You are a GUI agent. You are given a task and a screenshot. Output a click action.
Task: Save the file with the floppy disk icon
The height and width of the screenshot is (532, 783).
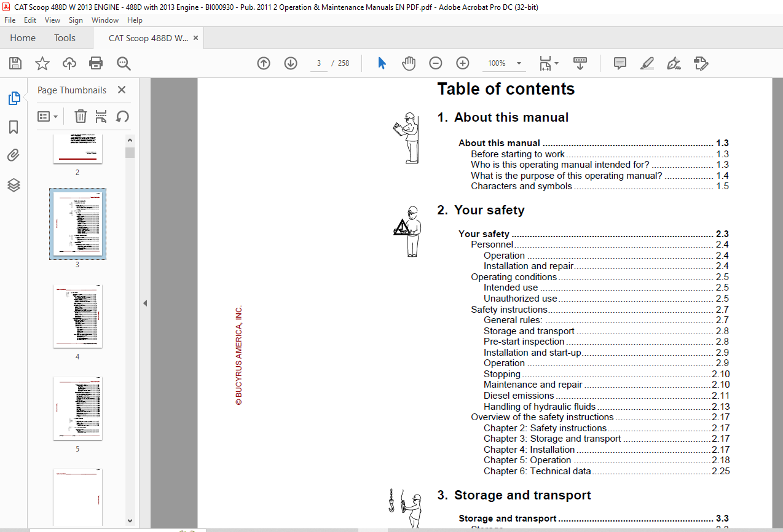15,63
